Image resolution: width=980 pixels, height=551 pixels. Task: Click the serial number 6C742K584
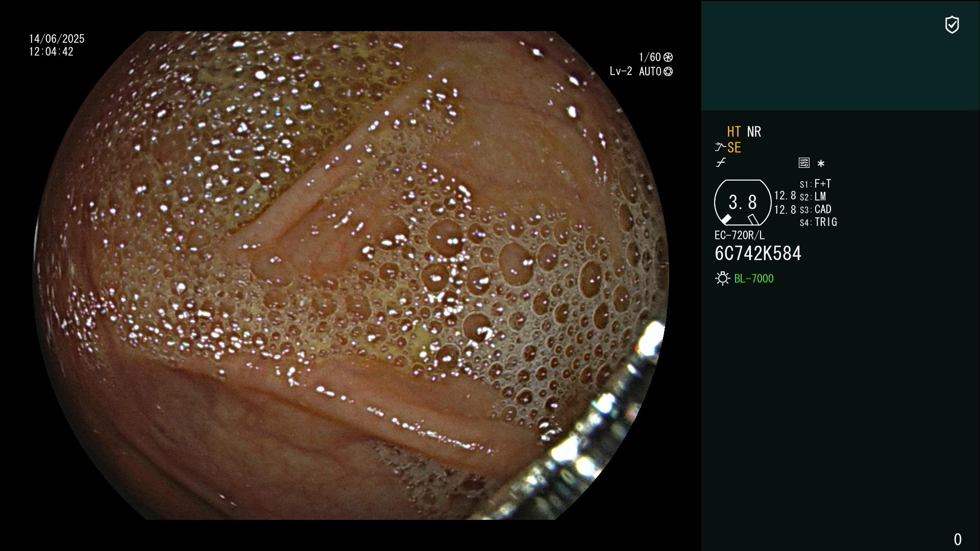coord(758,254)
